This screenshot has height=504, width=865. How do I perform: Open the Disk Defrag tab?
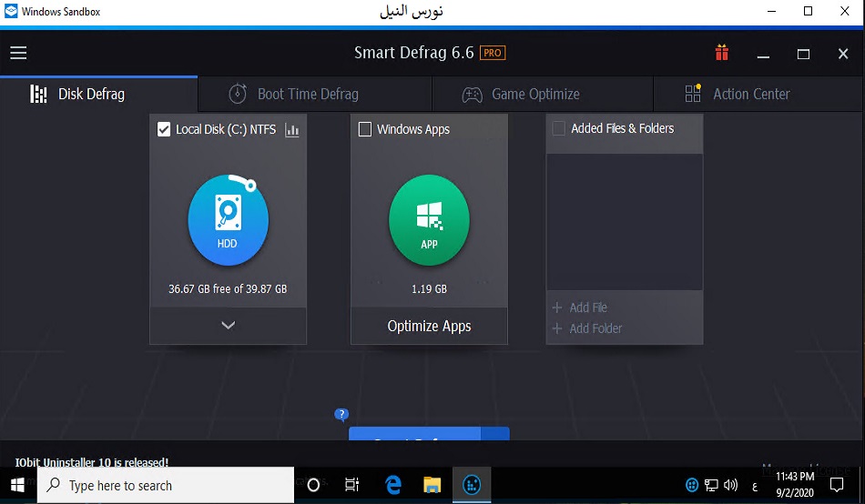pyautogui.click(x=98, y=95)
